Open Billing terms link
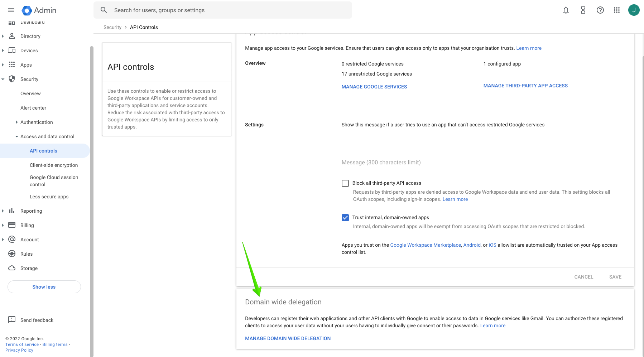The image size is (644, 357). point(55,344)
